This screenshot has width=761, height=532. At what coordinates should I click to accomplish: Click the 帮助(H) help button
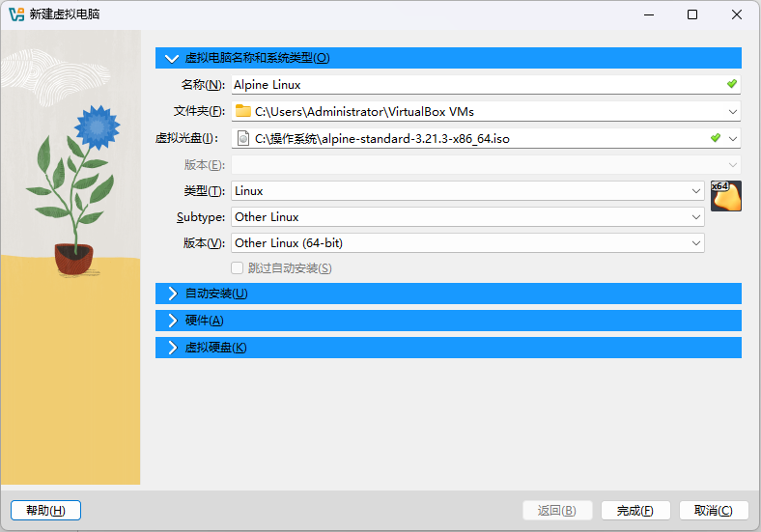pyautogui.click(x=45, y=511)
